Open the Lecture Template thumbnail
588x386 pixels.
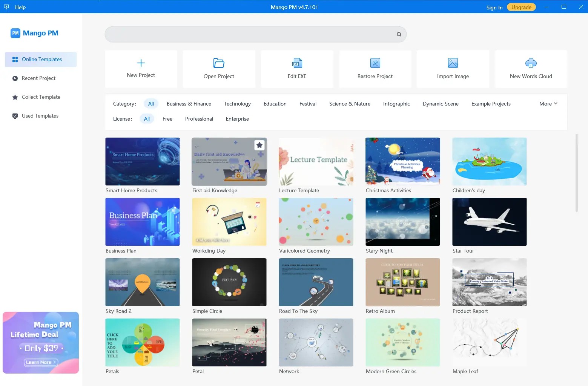[x=316, y=161]
